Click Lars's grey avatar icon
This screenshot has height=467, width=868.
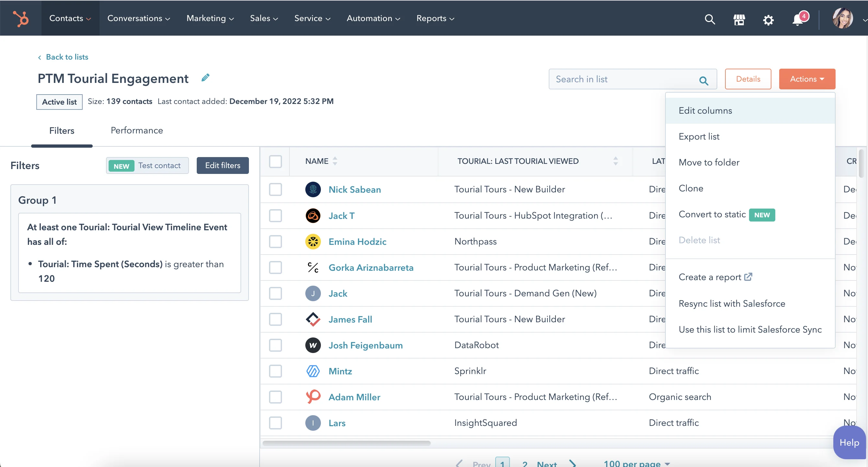coord(313,423)
